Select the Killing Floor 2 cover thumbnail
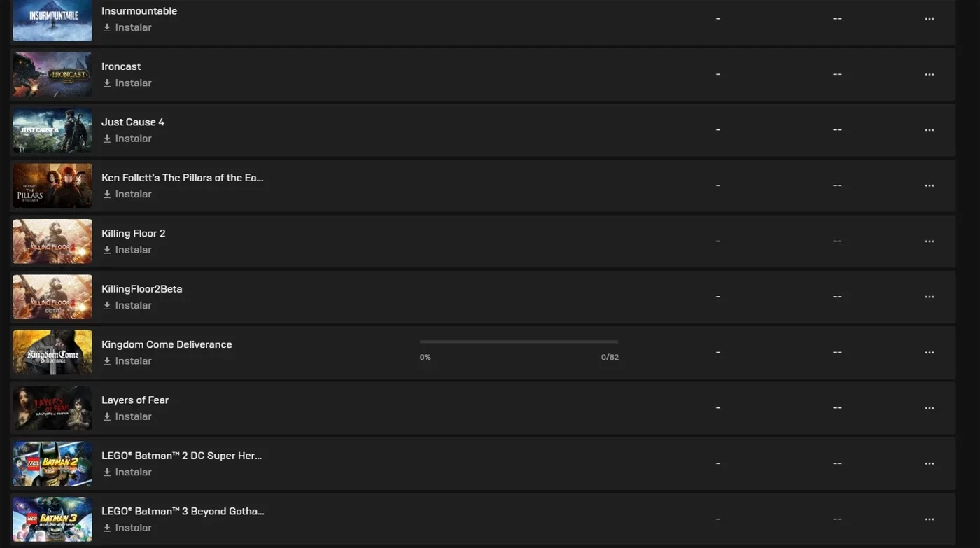The height and width of the screenshot is (548, 980). [x=52, y=241]
